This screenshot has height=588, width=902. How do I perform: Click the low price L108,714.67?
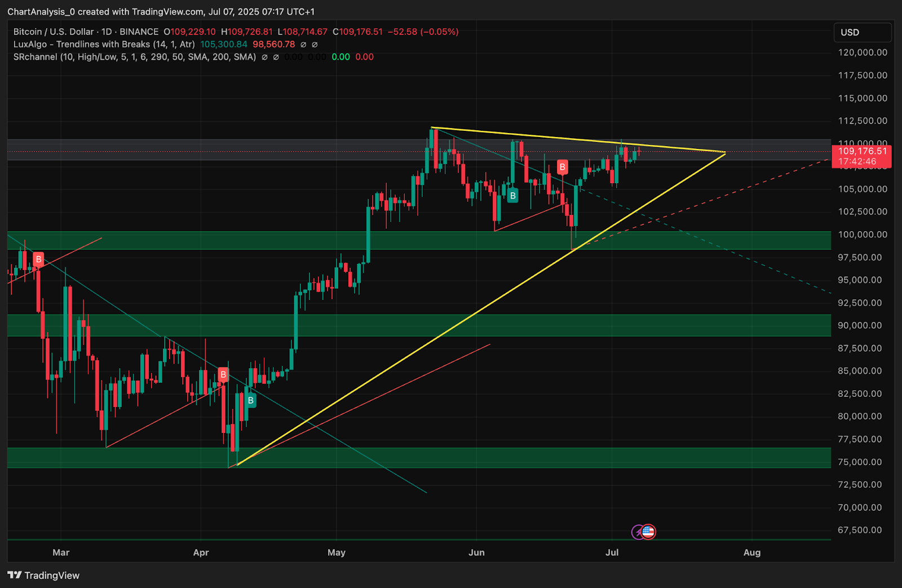[302, 32]
